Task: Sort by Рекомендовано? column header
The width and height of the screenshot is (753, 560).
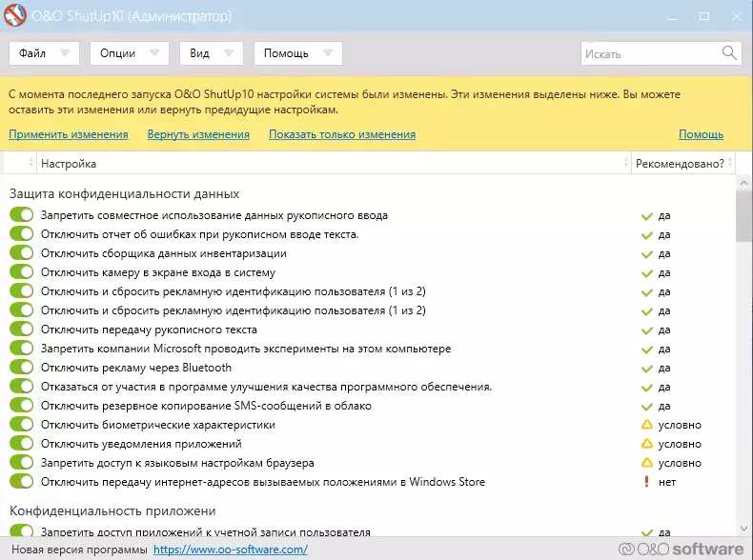Action: click(x=682, y=163)
